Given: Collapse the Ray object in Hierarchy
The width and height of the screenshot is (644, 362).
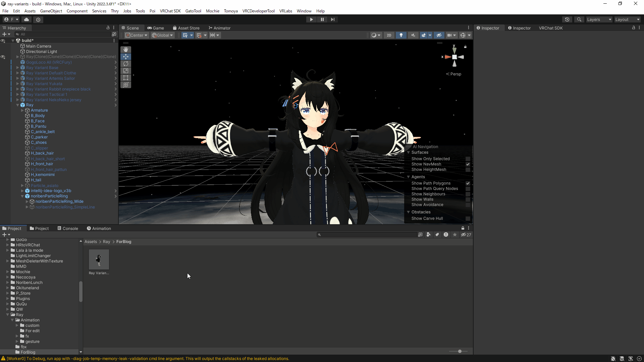Looking at the screenshot, I should tap(18, 105).
